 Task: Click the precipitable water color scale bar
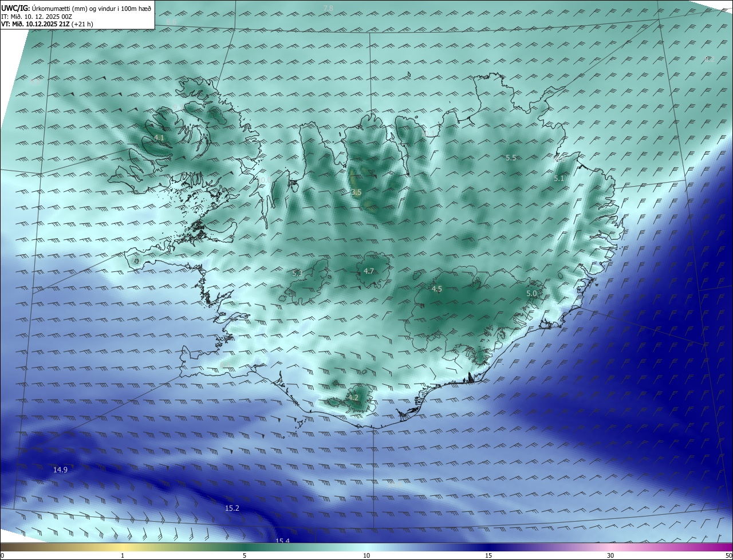(366, 547)
